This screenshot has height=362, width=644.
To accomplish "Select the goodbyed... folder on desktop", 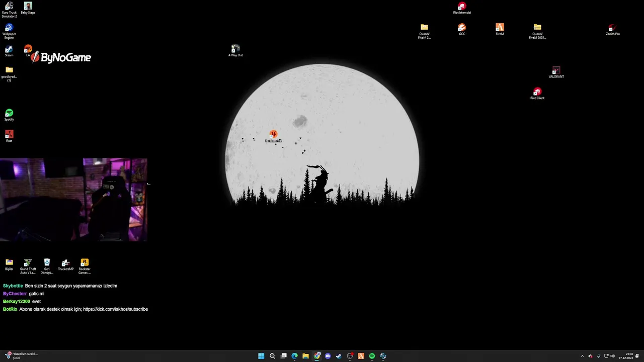I will (x=9, y=74).
